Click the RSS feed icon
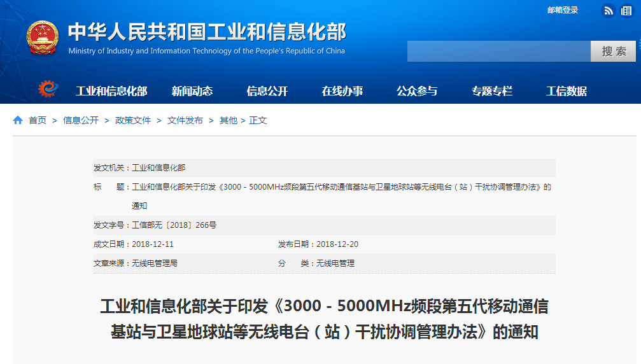This screenshot has width=641, height=364. [609, 11]
